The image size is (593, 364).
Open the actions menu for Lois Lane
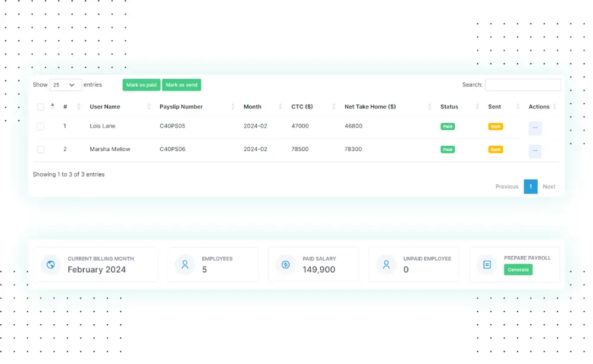535,128
